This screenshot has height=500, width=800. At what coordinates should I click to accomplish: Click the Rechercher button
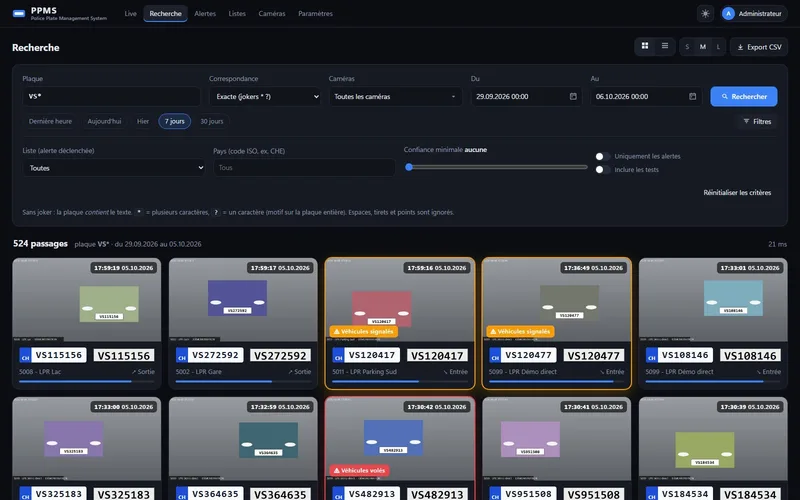tap(744, 96)
